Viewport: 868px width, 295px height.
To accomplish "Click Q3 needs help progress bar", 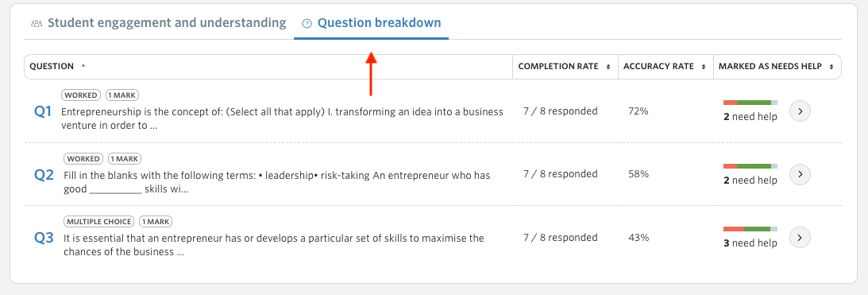I will click(750, 229).
